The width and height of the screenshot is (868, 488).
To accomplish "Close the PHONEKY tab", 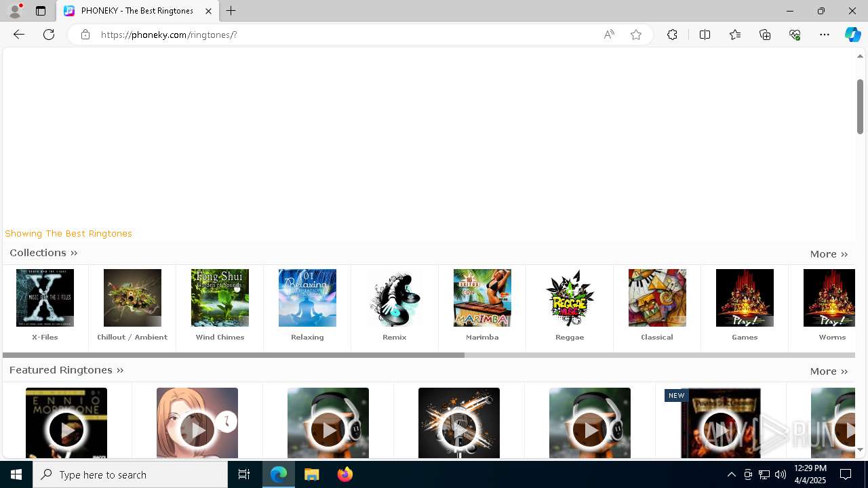I will (x=209, y=11).
